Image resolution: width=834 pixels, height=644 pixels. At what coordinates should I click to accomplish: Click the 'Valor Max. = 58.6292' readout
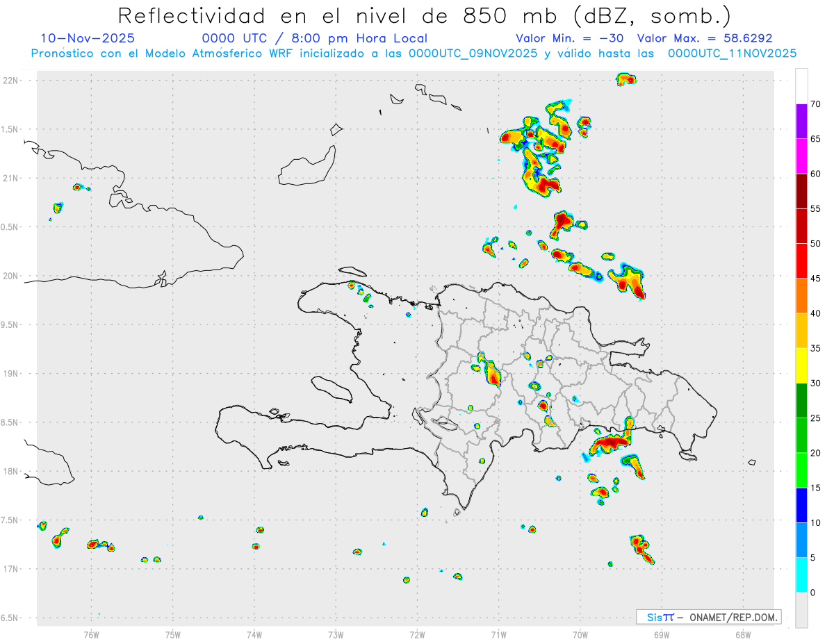point(705,38)
